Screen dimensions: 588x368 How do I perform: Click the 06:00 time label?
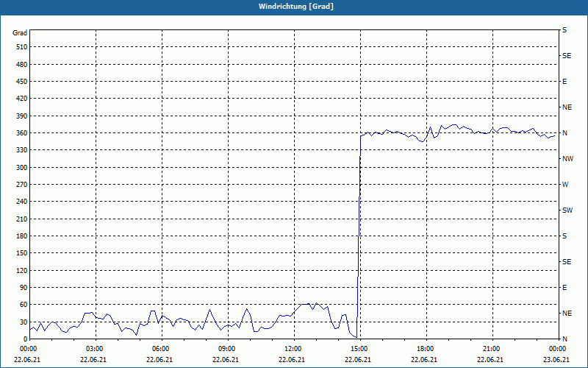[161, 349]
